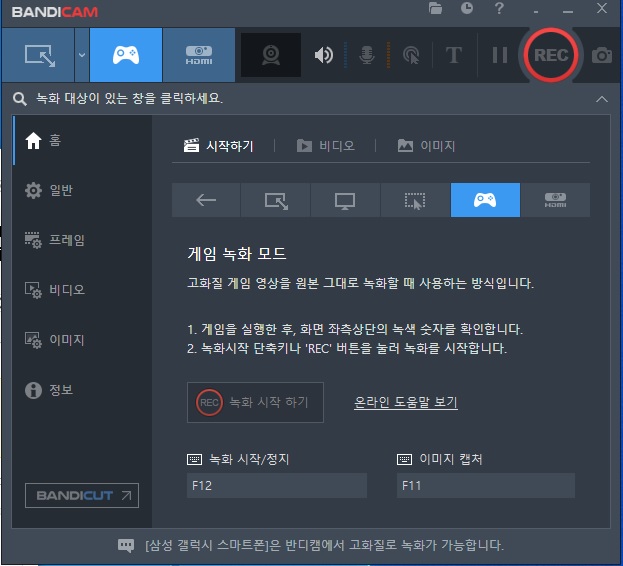Click the target window search magnifier
Screen dimensions: 623x566
point(19,99)
